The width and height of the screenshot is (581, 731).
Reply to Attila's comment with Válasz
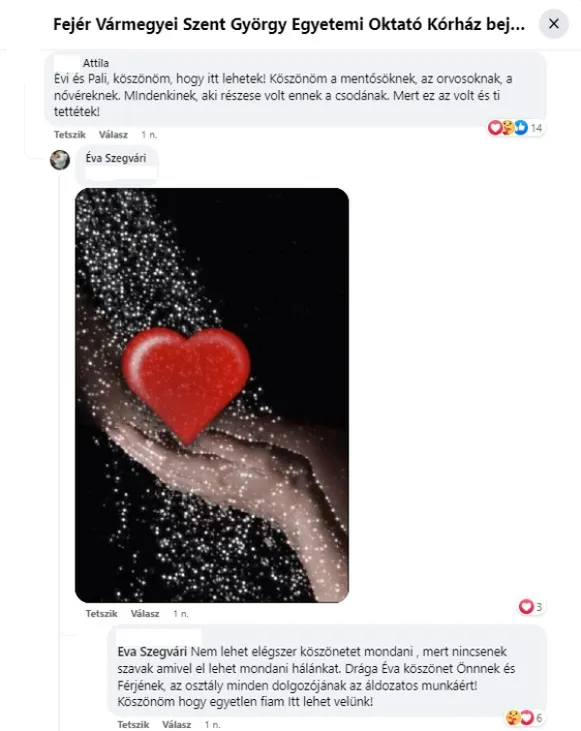pyautogui.click(x=113, y=135)
